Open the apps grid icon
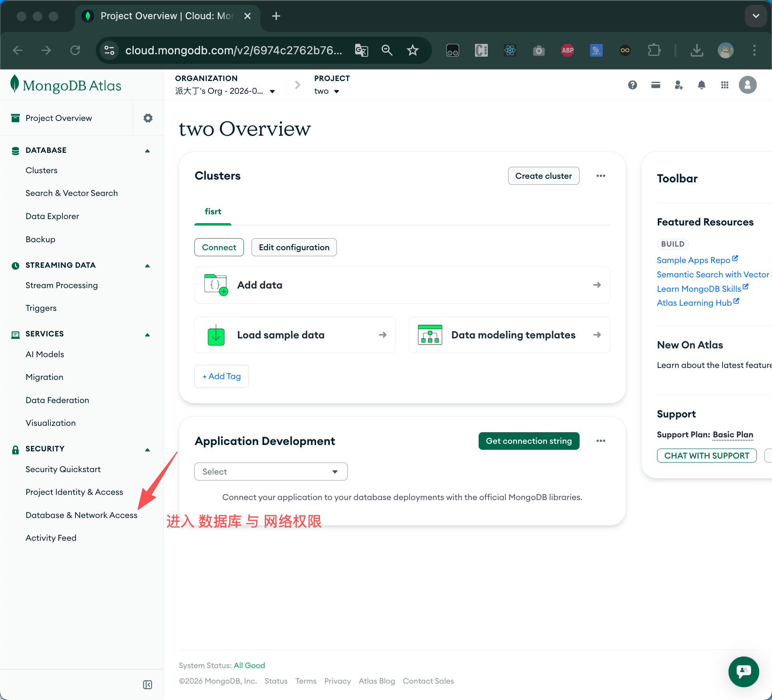 click(x=724, y=85)
